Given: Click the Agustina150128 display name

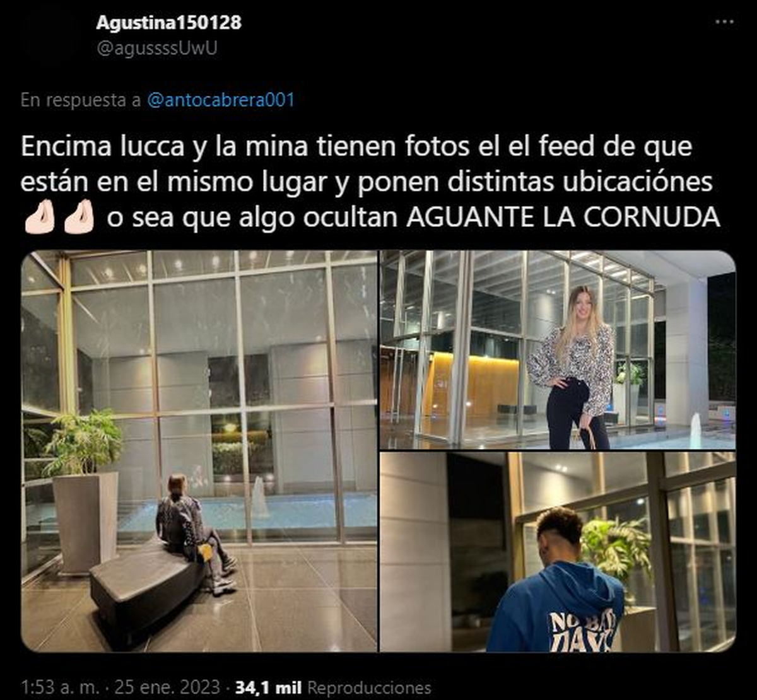Looking at the screenshot, I should 168,23.
